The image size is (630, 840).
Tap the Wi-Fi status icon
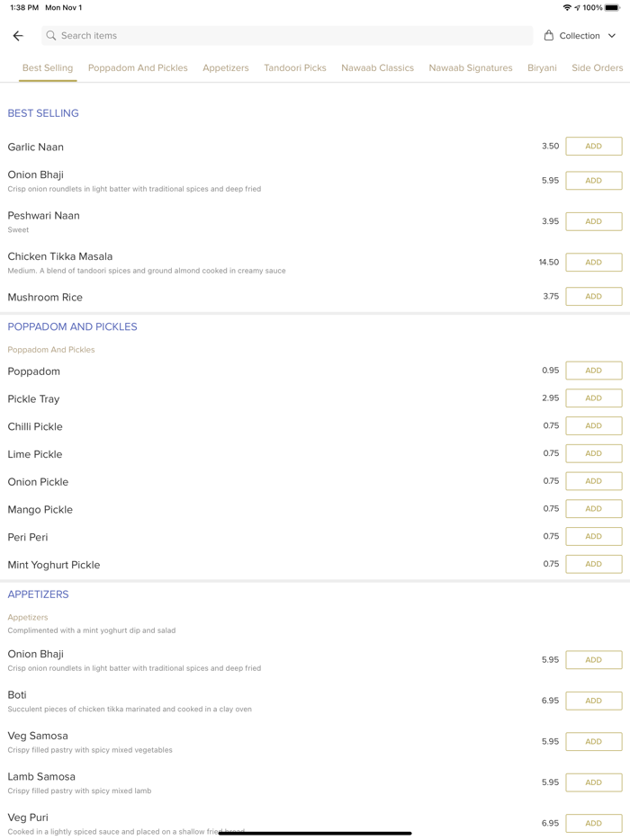point(567,7)
